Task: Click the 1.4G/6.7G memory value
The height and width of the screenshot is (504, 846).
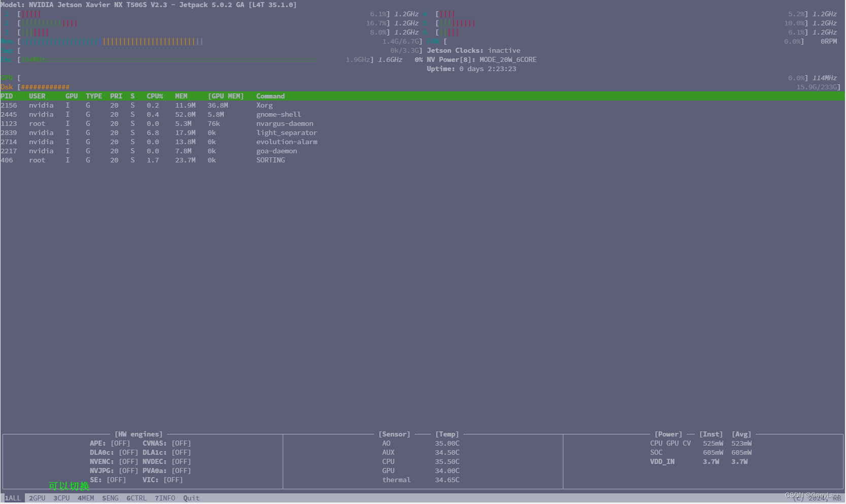Action: tap(400, 41)
